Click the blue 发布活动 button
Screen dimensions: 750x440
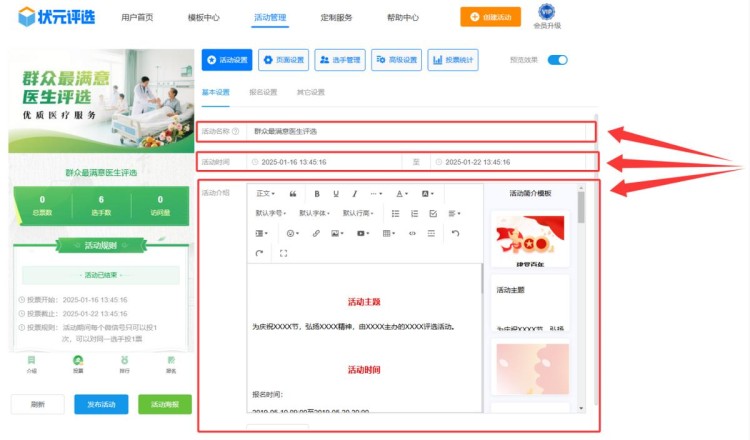101,404
